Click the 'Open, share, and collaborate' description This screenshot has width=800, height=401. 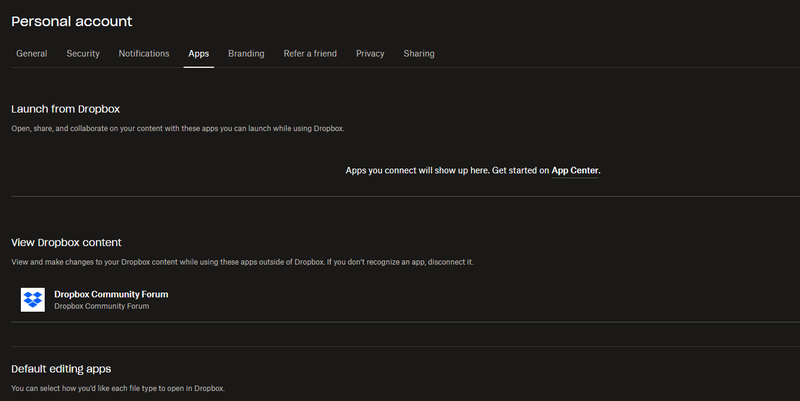177,129
